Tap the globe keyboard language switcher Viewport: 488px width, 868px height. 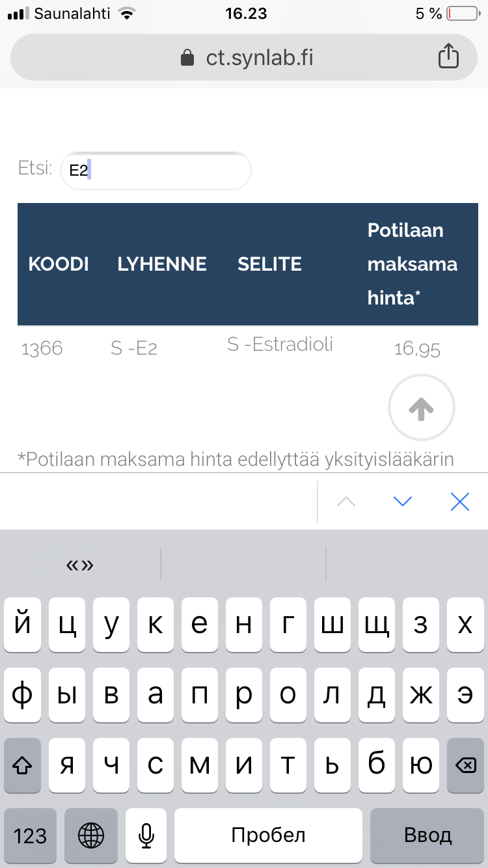click(x=90, y=835)
